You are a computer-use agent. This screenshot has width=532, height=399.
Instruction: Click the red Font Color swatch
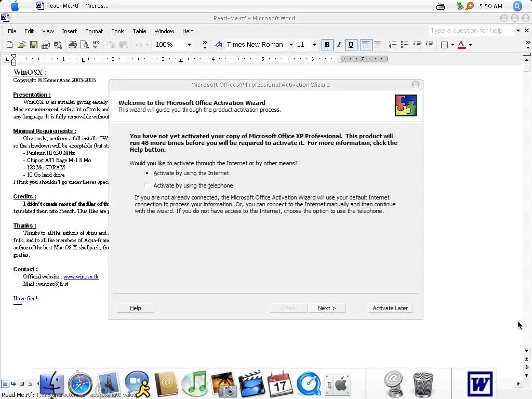tap(461, 45)
